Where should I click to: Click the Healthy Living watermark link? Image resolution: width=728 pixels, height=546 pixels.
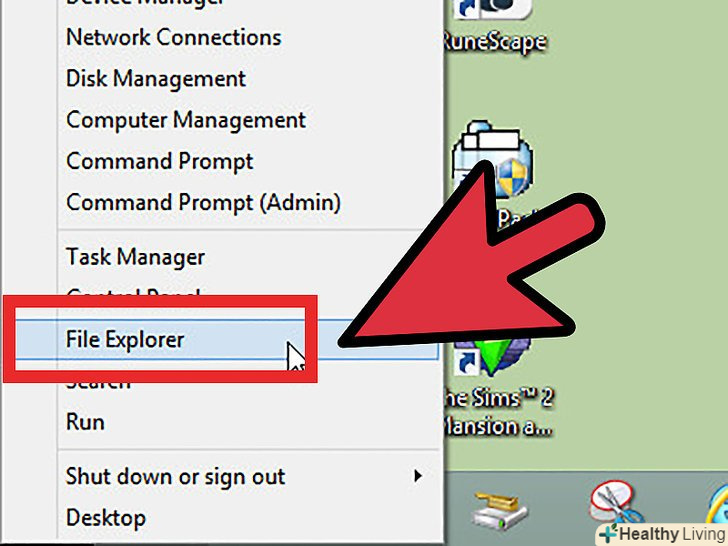tap(663, 534)
